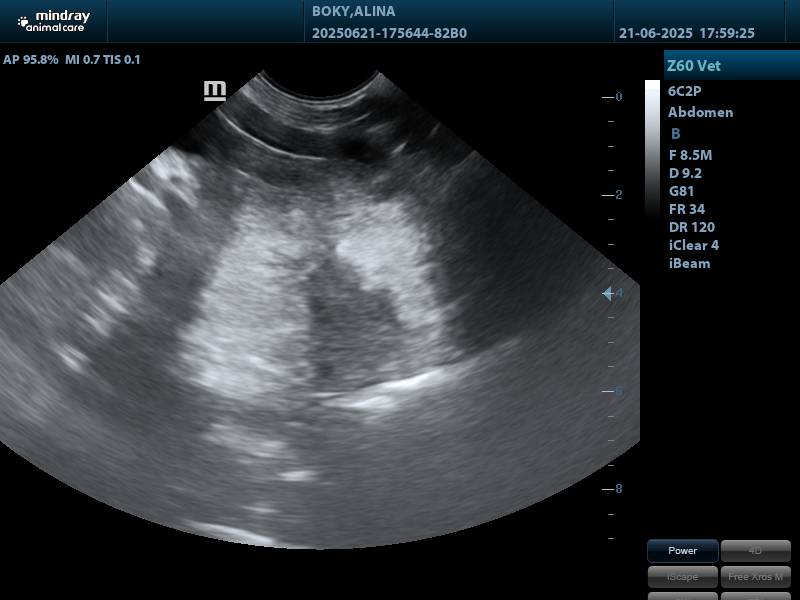Click the exam ID field in header

click(389, 33)
